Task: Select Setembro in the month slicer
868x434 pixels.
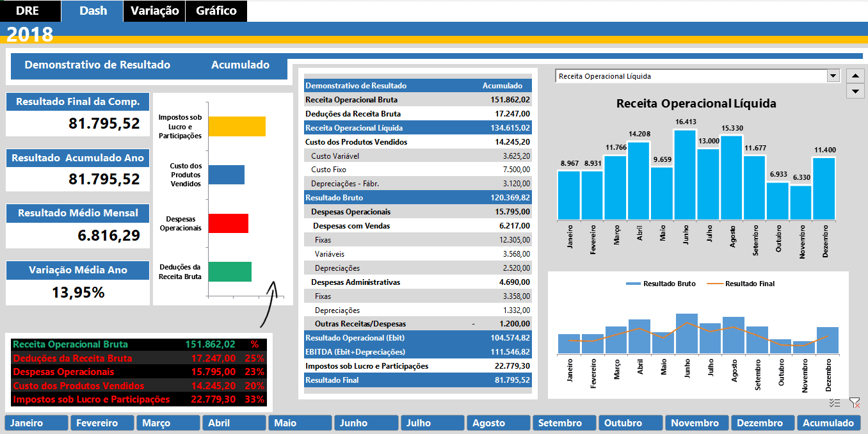Action: pos(564,422)
